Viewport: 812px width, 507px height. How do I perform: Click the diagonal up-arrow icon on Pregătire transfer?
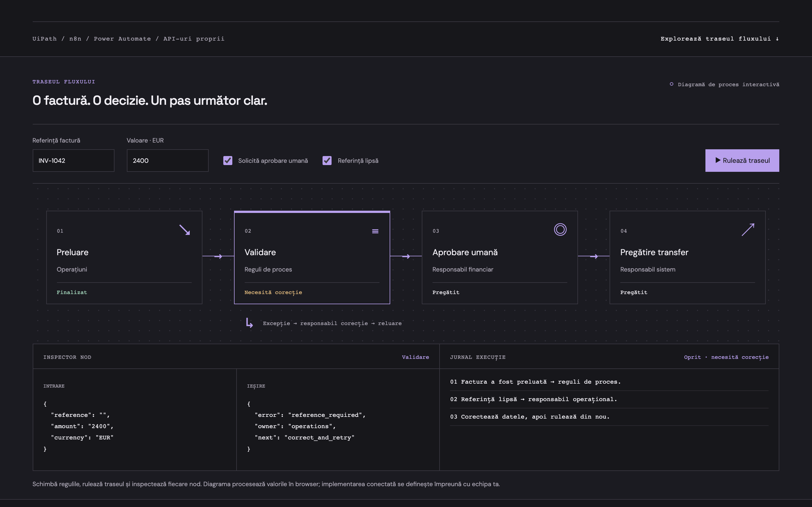(748, 230)
